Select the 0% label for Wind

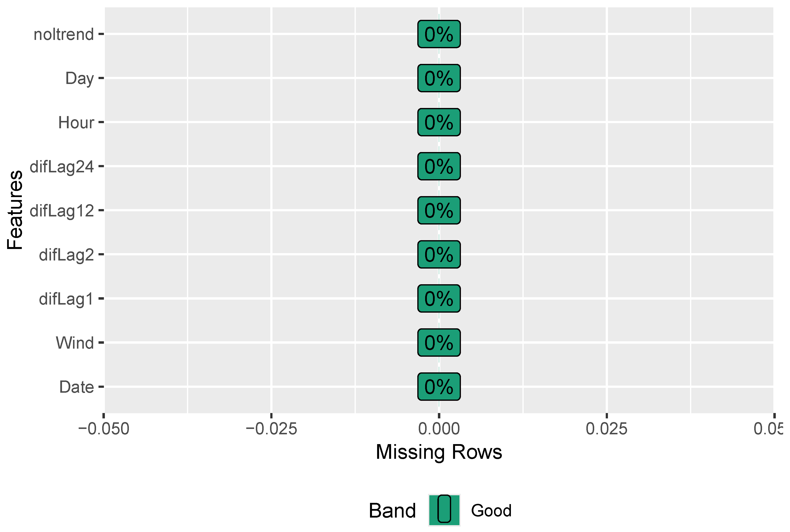coord(439,343)
